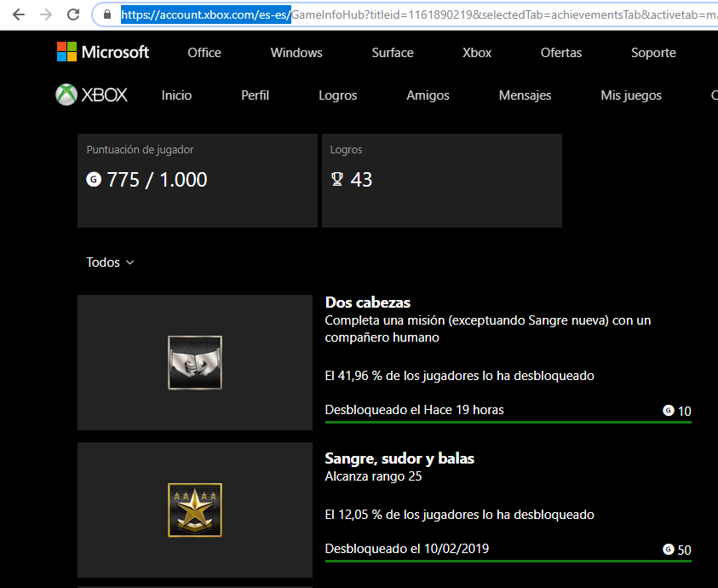Go to the Logros tab
The width and height of the screenshot is (718, 588).
click(x=338, y=95)
